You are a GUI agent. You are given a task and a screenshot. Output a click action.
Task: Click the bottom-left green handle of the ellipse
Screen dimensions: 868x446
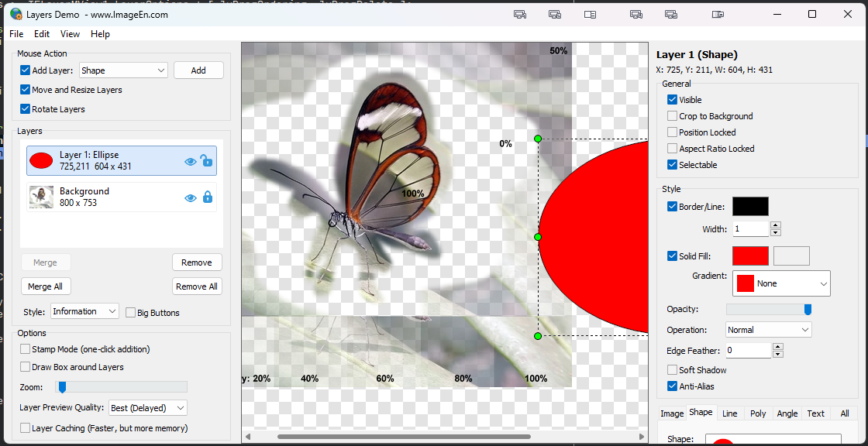[538, 336]
